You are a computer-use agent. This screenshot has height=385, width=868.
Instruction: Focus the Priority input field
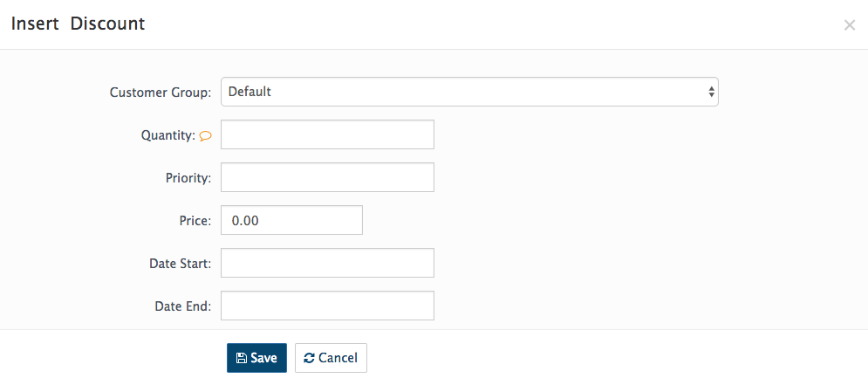tap(327, 177)
